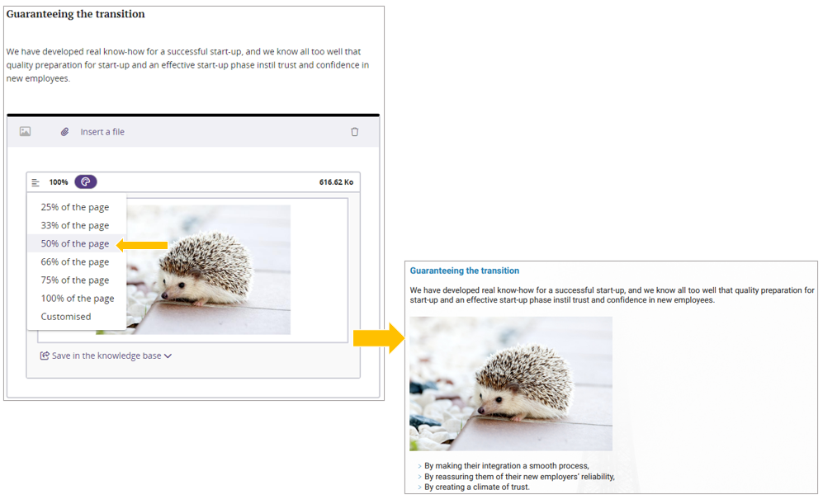The height and width of the screenshot is (504, 823).
Task: Set image size to 50% of the page
Action: click(x=75, y=243)
